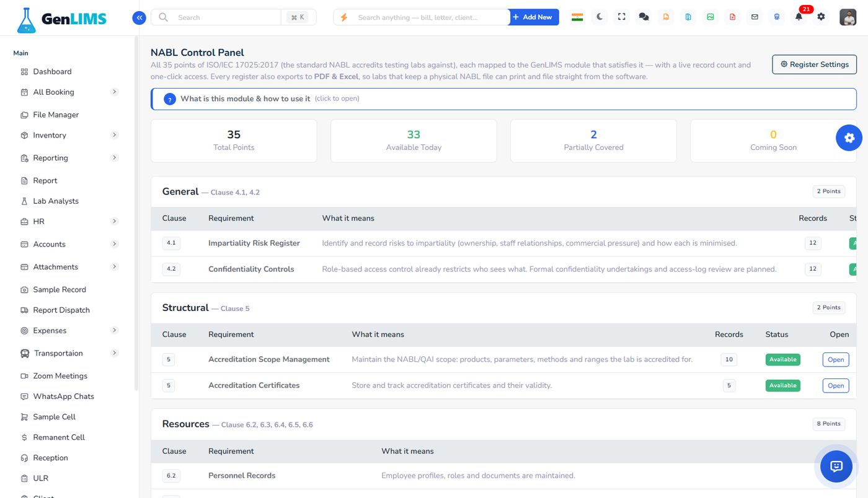Open the Accreditation Certificates register

click(836, 386)
